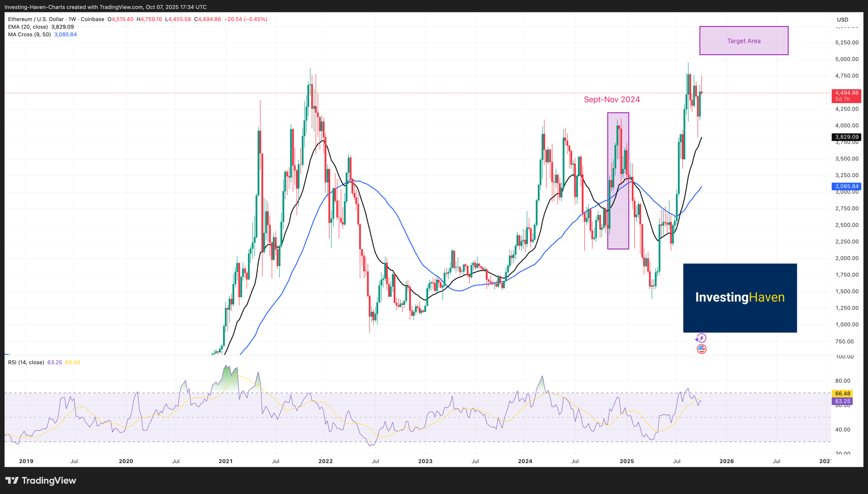Image resolution: width=868 pixels, height=494 pixels.
Task: Select the EMA (20, close) indicator label
Action: (x=28, y=27)
